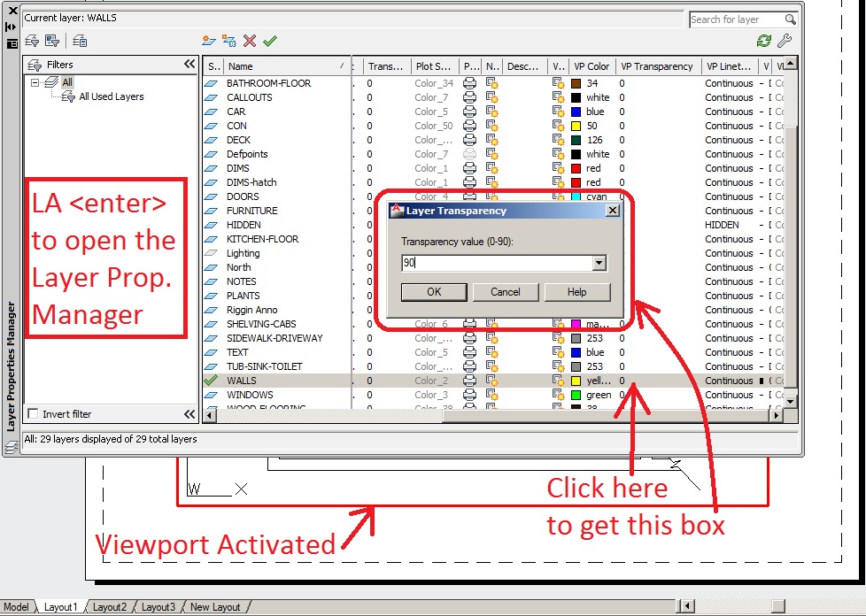Collapse the filter tree pane

189,63
